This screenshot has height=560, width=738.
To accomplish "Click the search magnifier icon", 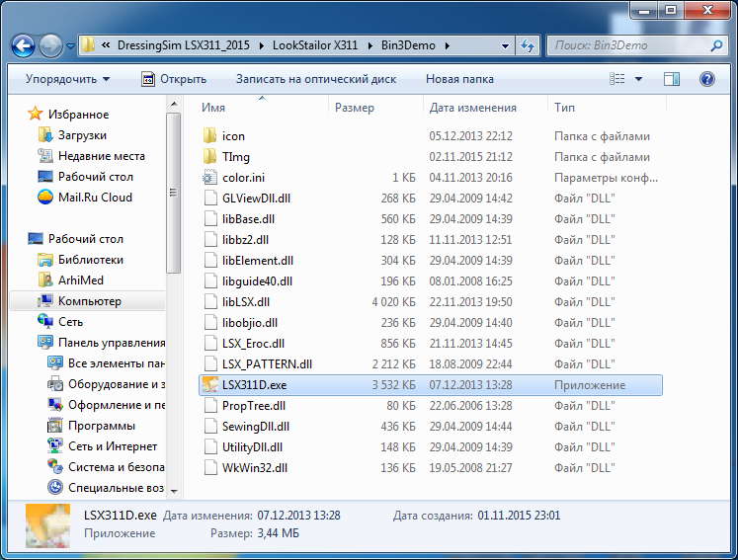I will (x=716, y=45).
